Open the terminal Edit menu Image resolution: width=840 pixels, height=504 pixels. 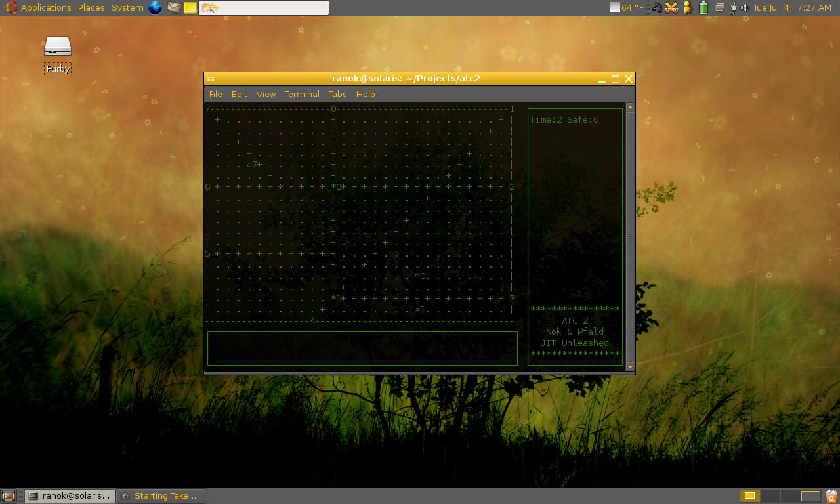[239, 94]
